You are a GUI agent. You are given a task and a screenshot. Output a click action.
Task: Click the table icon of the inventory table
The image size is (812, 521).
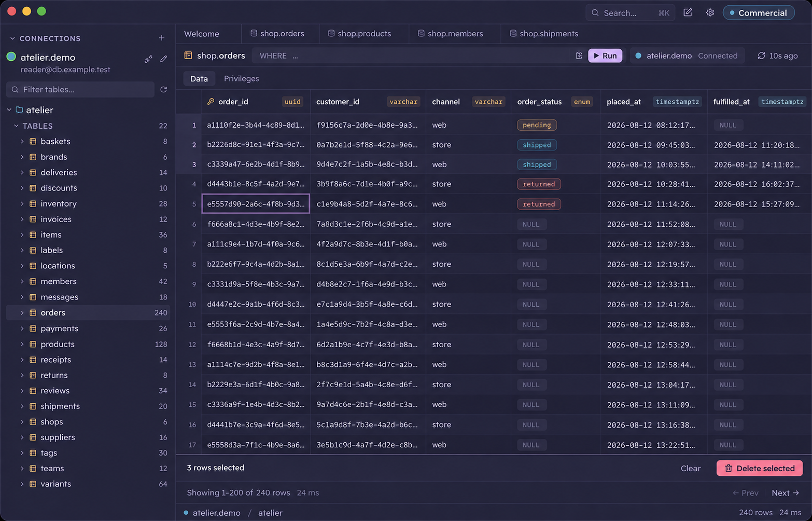tap(33, 203)
